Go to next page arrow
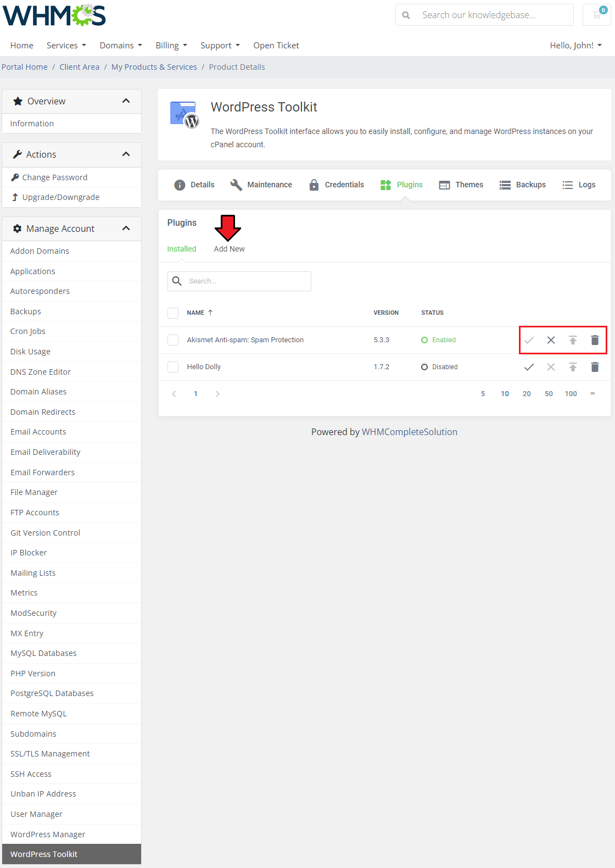615x868 pixels. point(217,394)
